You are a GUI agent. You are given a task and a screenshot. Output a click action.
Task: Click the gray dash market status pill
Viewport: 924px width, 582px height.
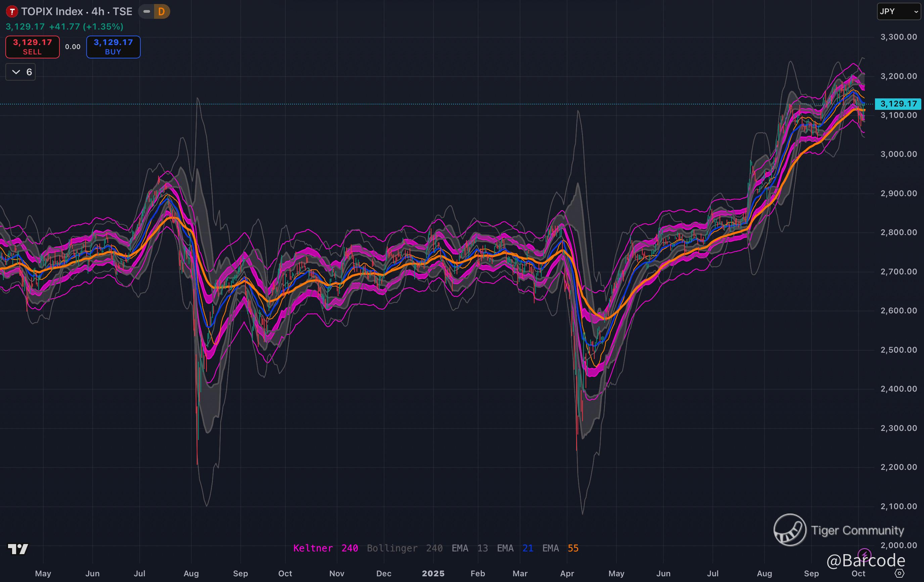point(146,11)
